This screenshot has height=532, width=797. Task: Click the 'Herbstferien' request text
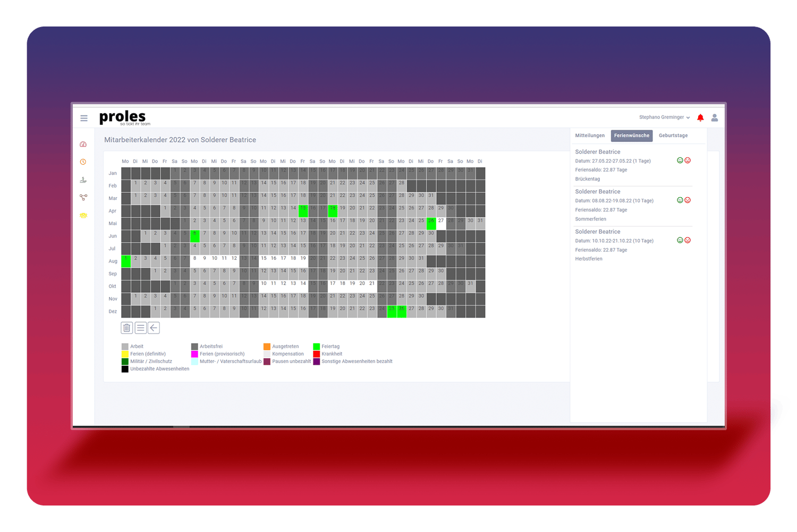tap(589, 259)
